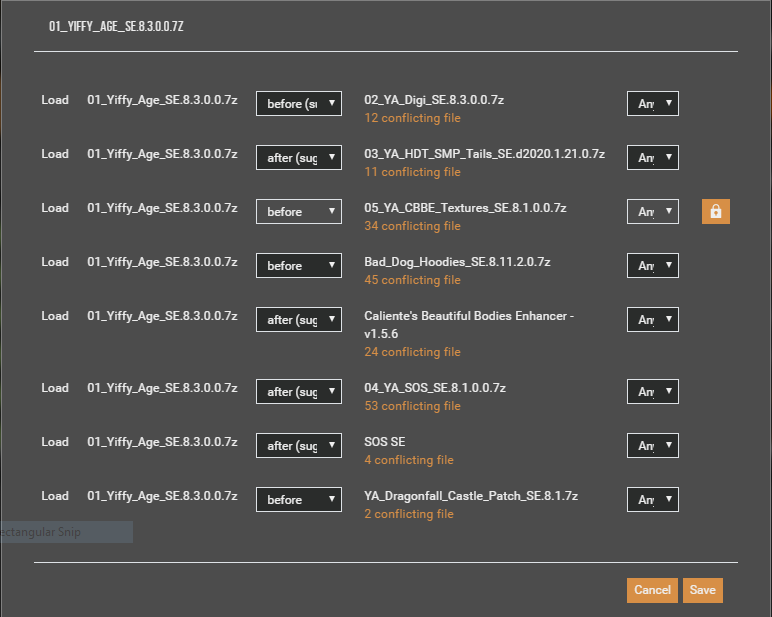Show the 11 conflicting files link

(x=412, y=172)
